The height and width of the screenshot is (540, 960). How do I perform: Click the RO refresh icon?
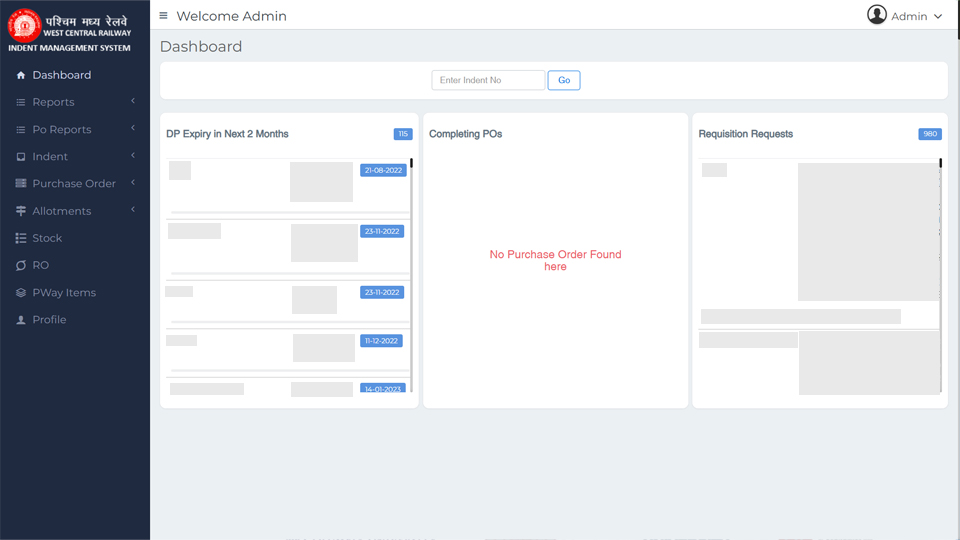(x=21, y=266)
